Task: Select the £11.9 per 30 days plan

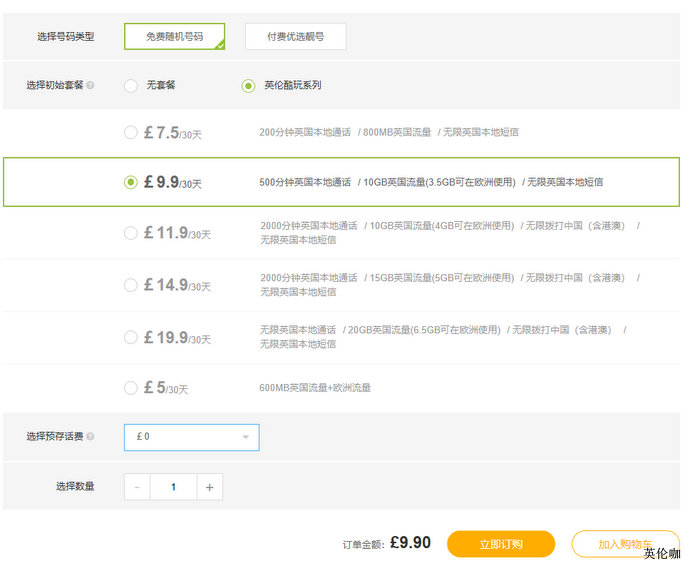Action: [131, 233]
